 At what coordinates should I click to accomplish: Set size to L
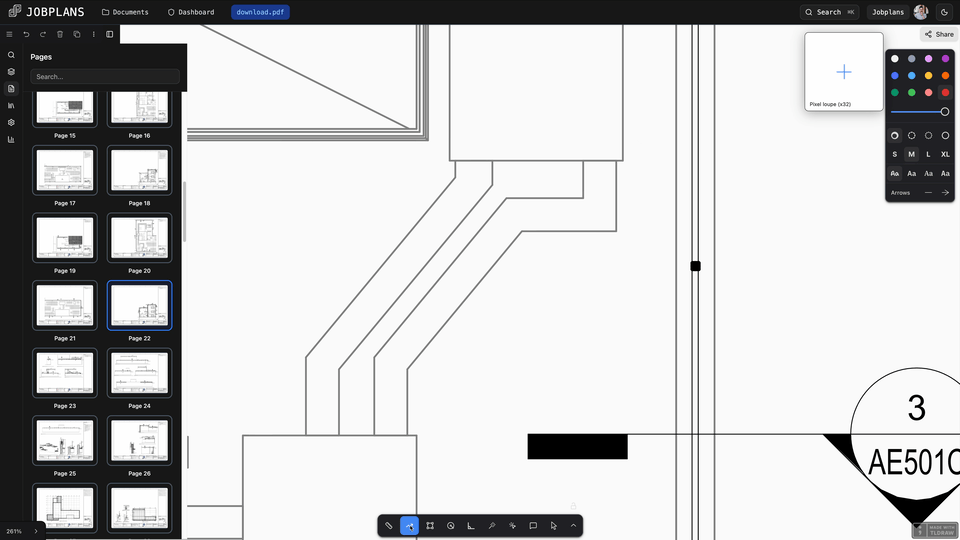928,154
